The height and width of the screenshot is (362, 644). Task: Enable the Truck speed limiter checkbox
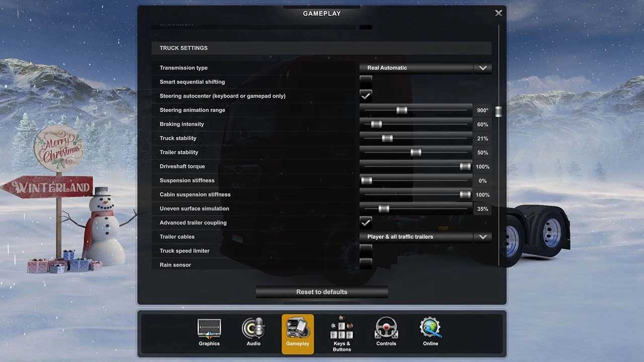click(x=366, y=251)
